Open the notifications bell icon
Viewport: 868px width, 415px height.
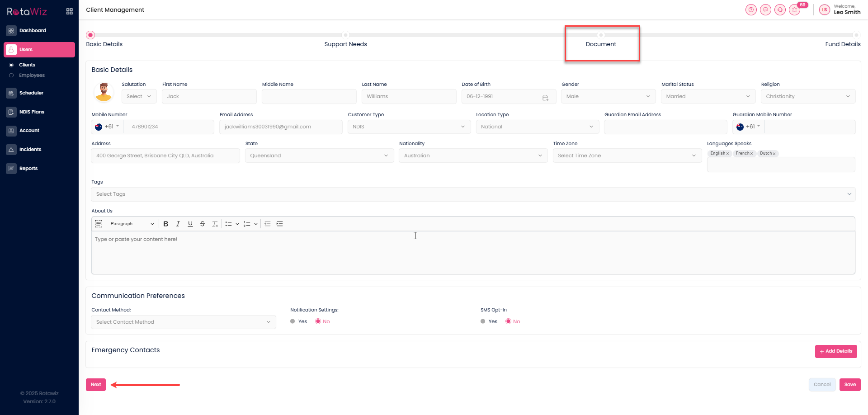click(794, 10)
